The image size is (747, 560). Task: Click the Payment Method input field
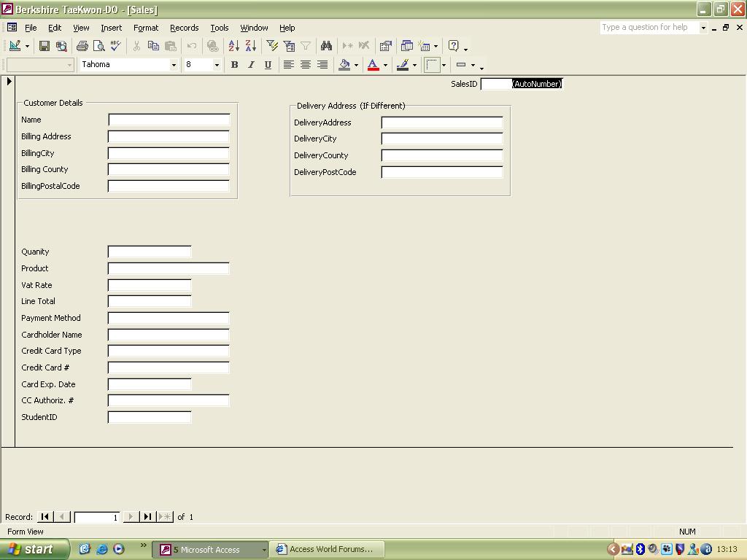pyautogui.click(x=169, y=318)
